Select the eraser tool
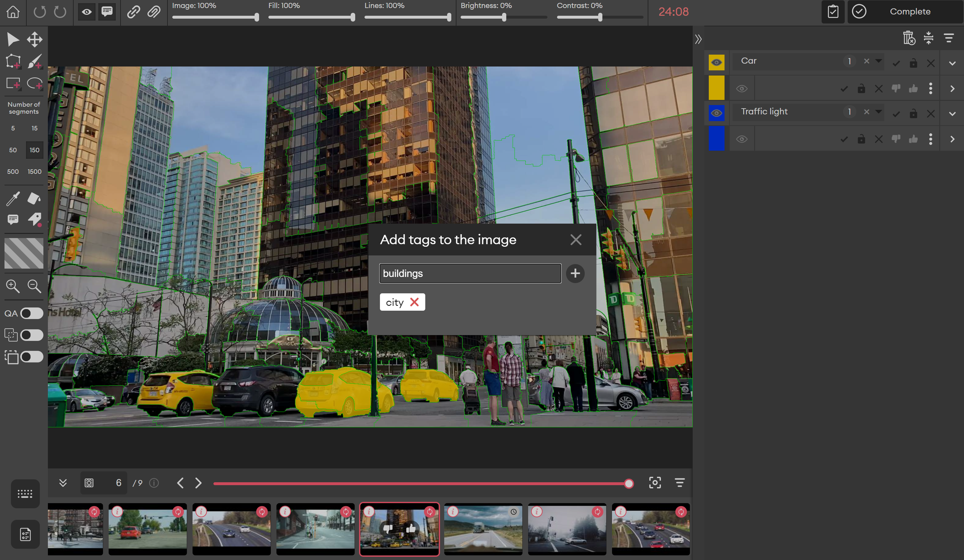Image resolution: width=964 pixels, height=560 pixels. [x=34, y=198]
